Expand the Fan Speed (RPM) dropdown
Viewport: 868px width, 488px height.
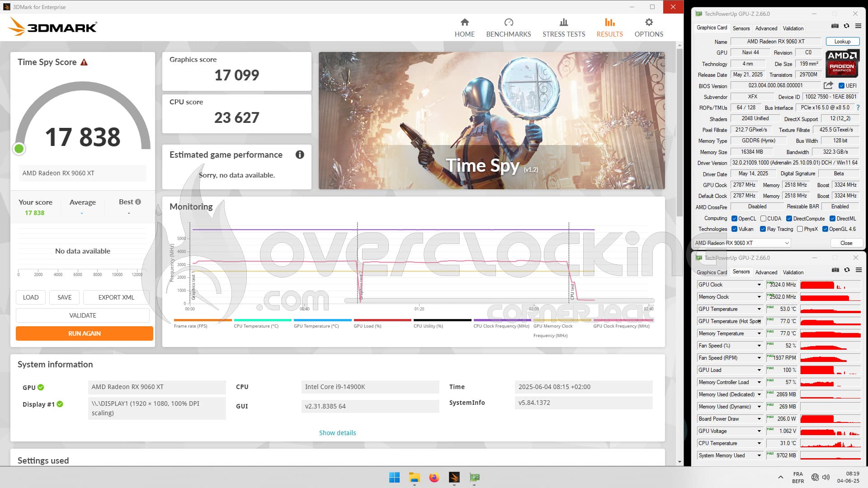pyautogui.click(x=759, y=358)
